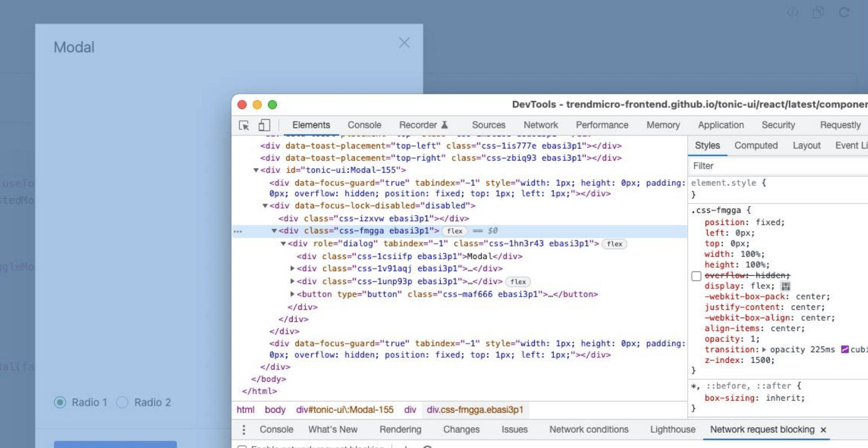This screenshot has height=448, width=868.
Task: Open the node actions menu beside selected div
Action: [x=238, y=231]
